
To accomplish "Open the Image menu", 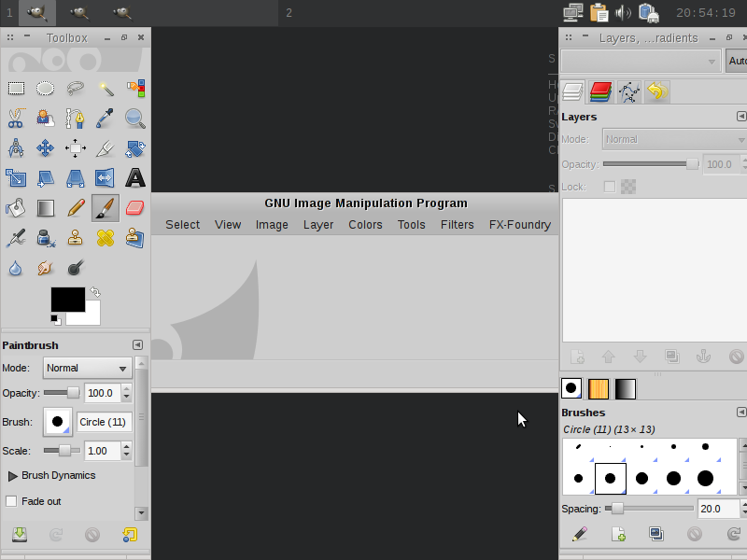I will click(x=272, y=225).
